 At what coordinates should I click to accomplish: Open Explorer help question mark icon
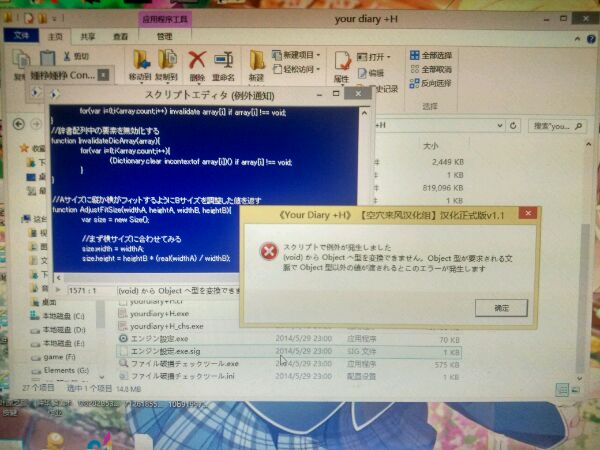(x=591, y=39)
